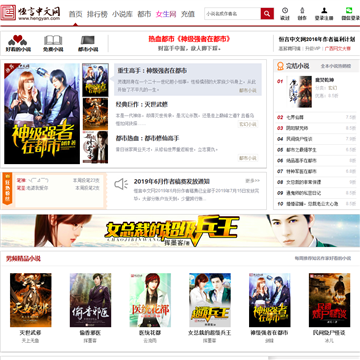Switch to the 女生网 tab

(x=166, y=14)
